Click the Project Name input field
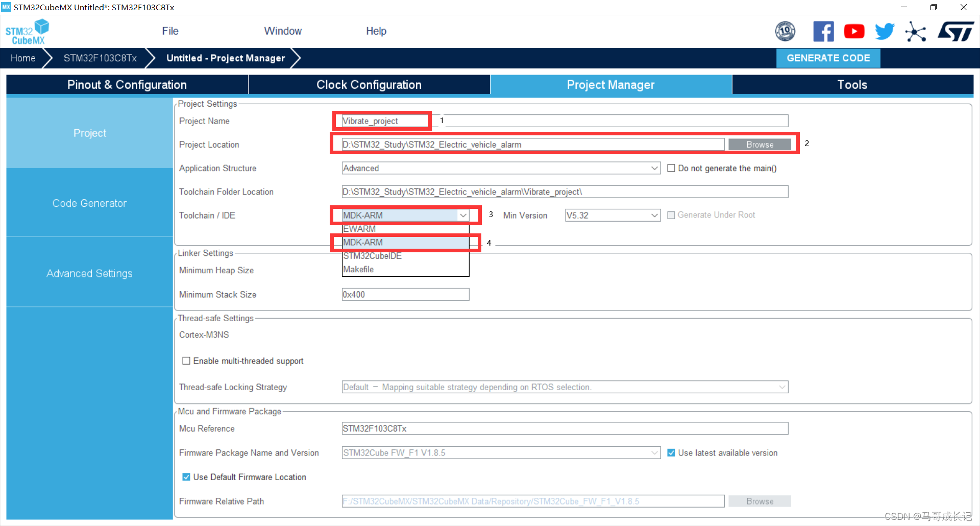 coord(565,121)
